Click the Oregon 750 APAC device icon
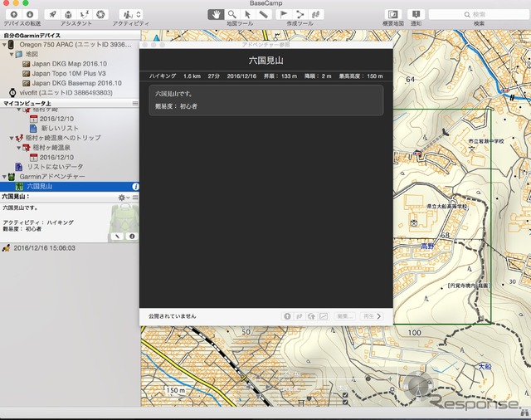The image size is (531, 420). pyautogui.click(x=12, y=44)
